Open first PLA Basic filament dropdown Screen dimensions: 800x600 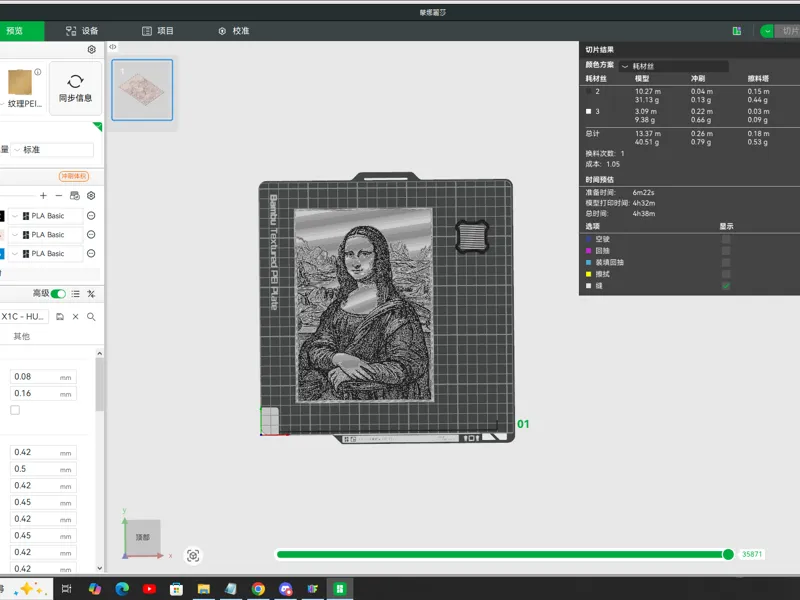(46, 216)
